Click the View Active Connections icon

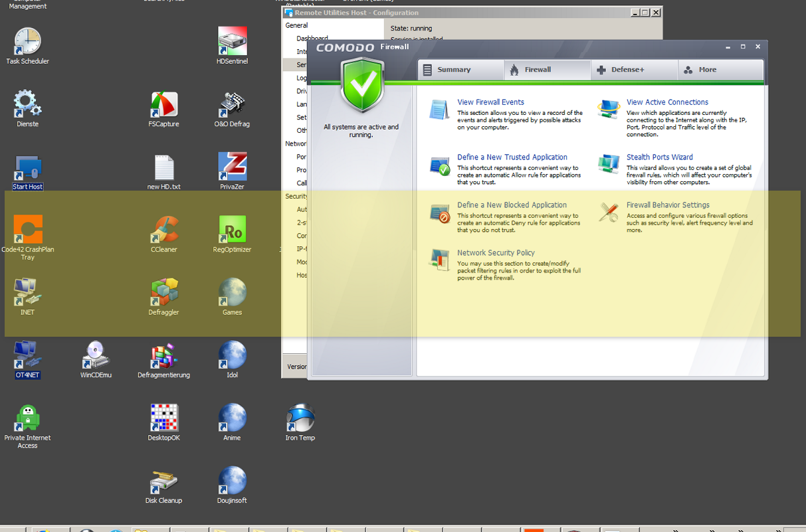coord(608,110)
